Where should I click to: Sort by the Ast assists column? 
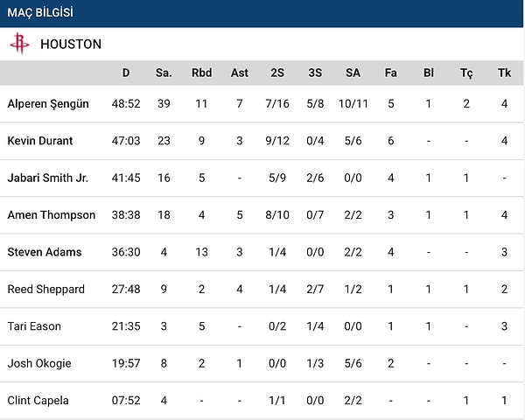tap(240, 73)
